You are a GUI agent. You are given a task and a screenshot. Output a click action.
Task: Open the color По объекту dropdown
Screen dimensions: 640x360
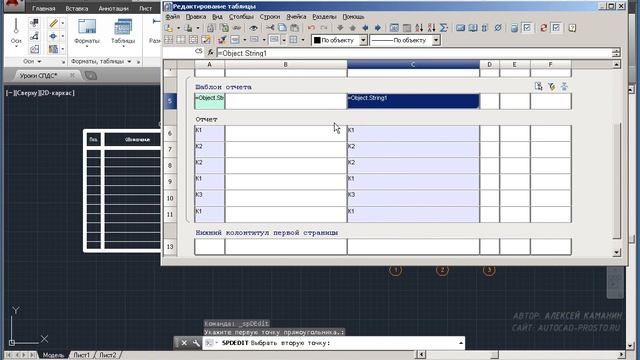tap(363, 40)
